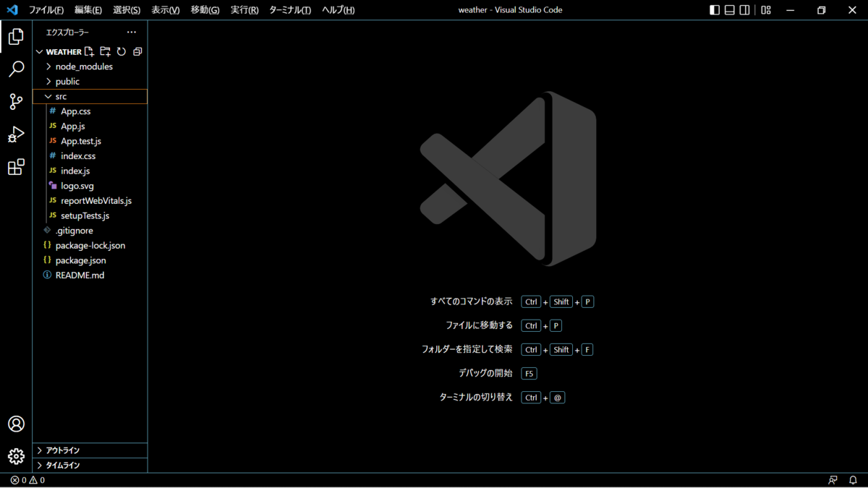Open the reportWebVitals.js file
This screenshot has width=868, height=488.
coord(90,201)
